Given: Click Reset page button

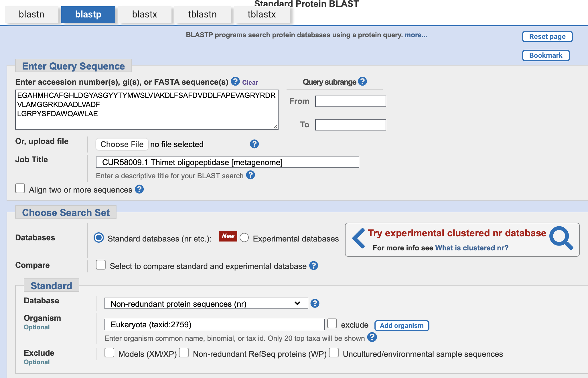Looking at the screenshot, I should click(x=547, y=37).
